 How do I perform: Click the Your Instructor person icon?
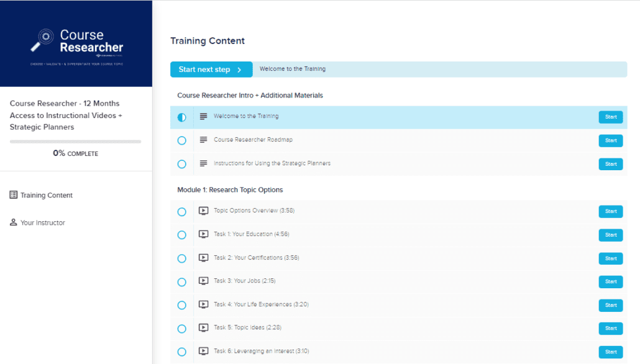point(14,222)
